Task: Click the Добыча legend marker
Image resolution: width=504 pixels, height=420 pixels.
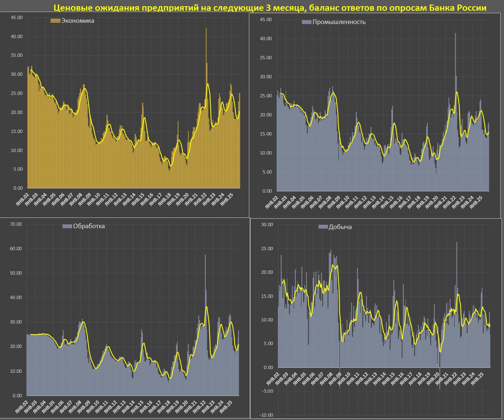Action: coord(323,227)
